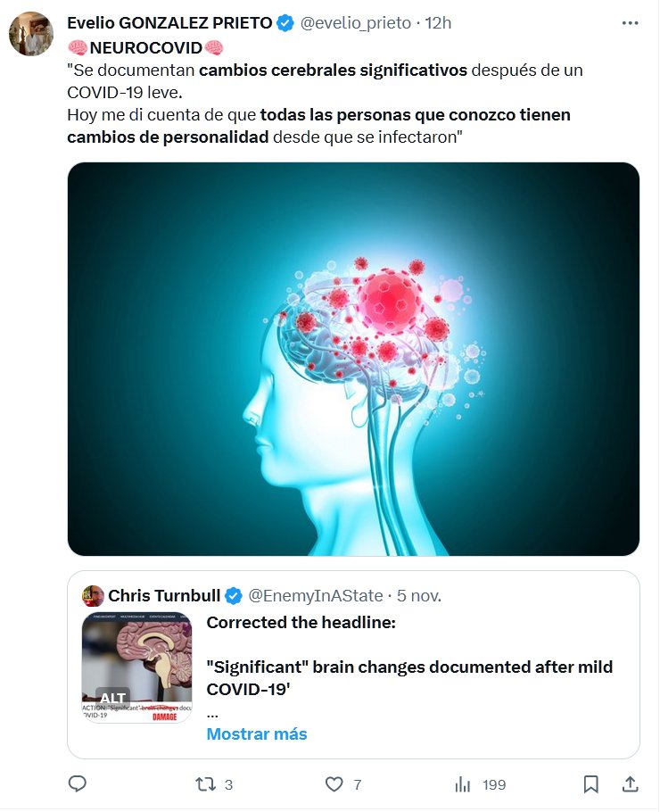Open Chris Turnbull's small avatar

93,596
